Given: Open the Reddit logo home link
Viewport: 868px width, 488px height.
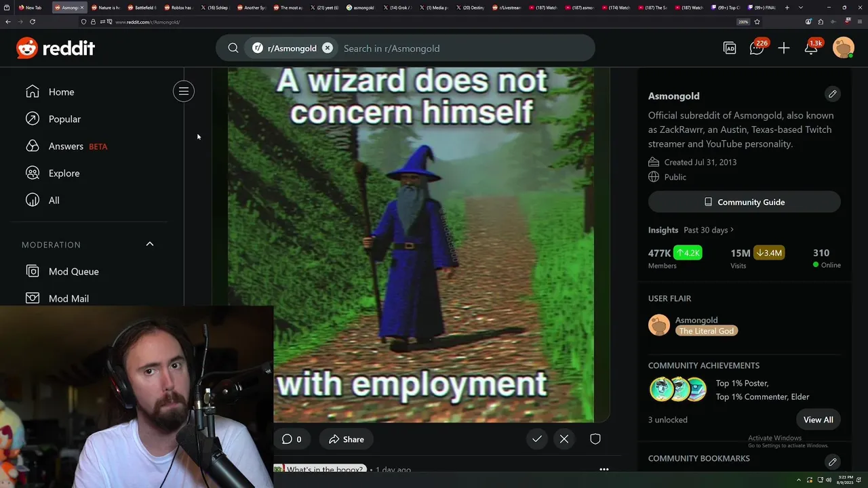Looking at the screenshot, I should coord(56,48).
